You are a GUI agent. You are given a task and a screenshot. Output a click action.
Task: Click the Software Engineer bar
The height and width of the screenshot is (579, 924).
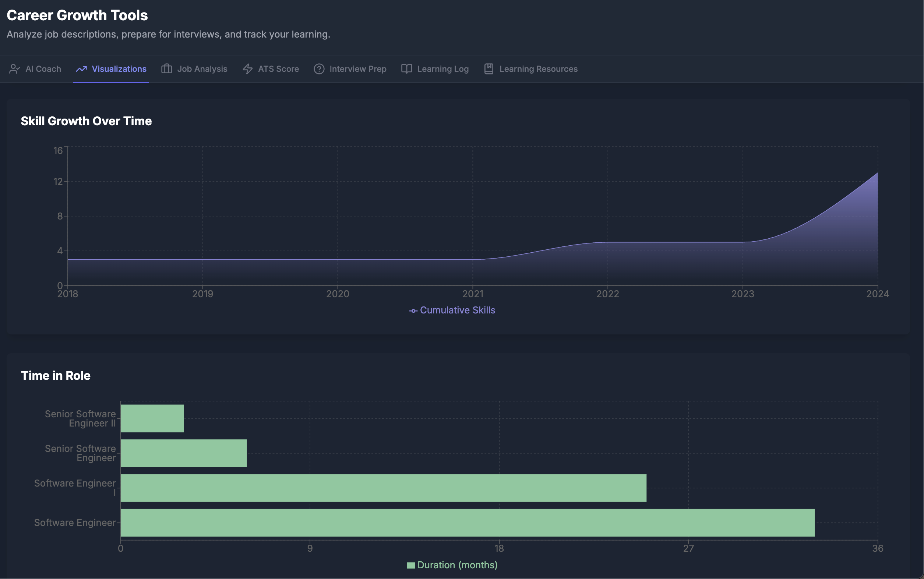[x=467, y=523]
